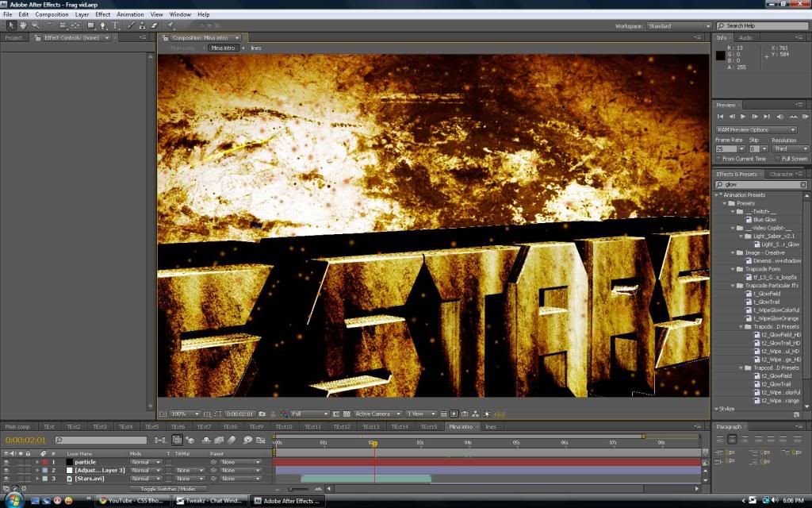The width and height of the screenshot is (812, 508).
Task: Pick the Brush tool in toolbar
Action: coord(131,25)
